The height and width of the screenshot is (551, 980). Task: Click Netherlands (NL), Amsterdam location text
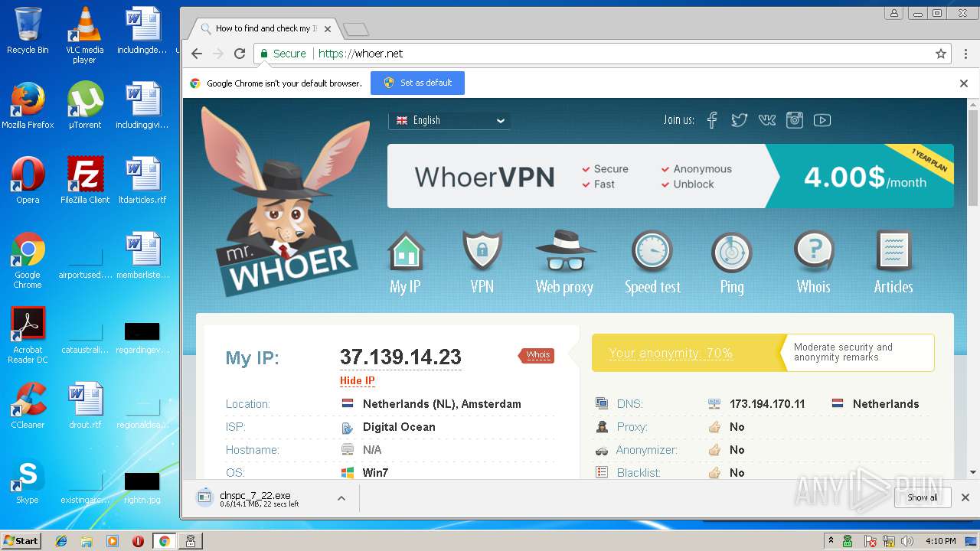click(442, 404)
